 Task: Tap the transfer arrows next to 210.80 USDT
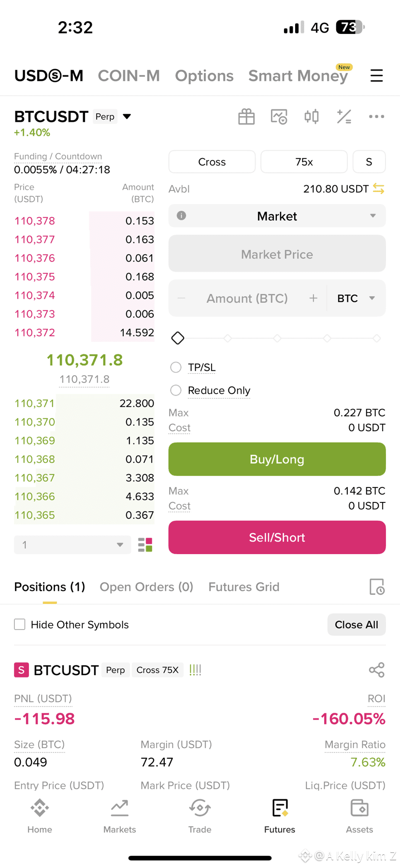click(379, 189)
